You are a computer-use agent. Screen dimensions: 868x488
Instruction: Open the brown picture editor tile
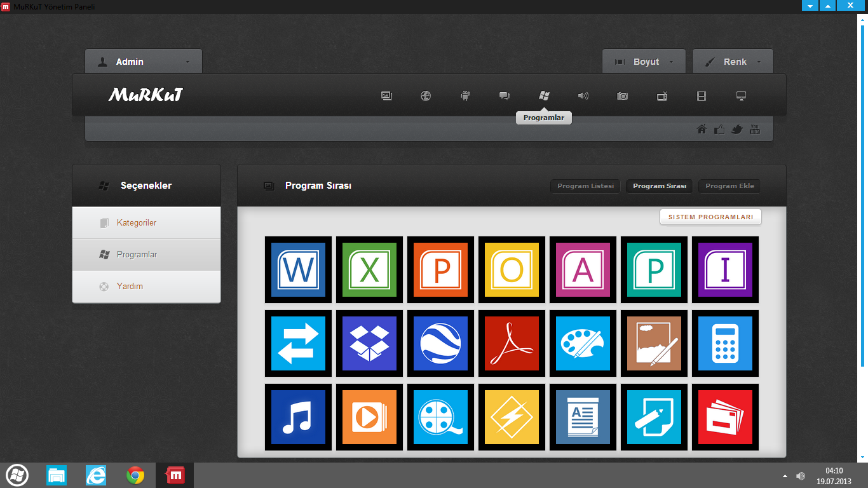point(654,344)
